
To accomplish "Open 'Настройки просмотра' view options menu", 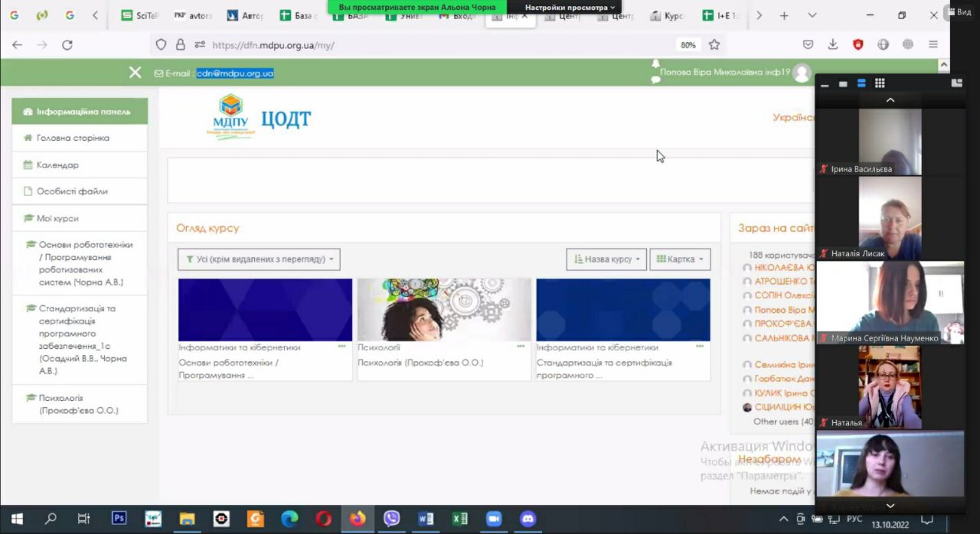I will (x=570, y=8).
